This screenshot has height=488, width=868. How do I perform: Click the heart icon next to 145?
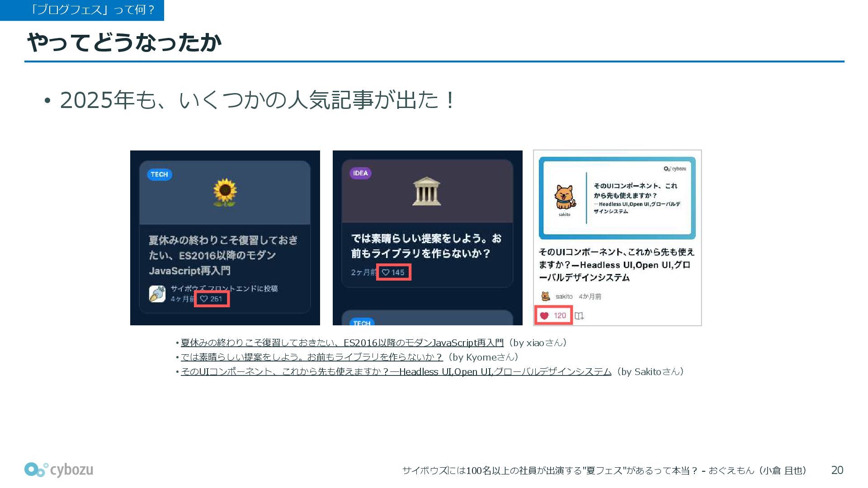point(386,272)
